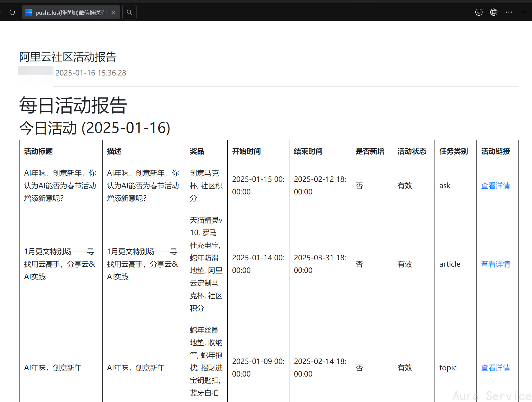Click the browser reload icon

click(x=12, y=12)
